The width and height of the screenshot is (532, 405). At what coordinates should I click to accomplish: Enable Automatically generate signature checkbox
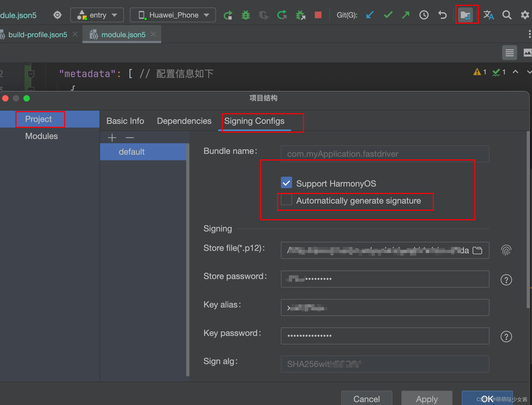(x=286, y=200)
